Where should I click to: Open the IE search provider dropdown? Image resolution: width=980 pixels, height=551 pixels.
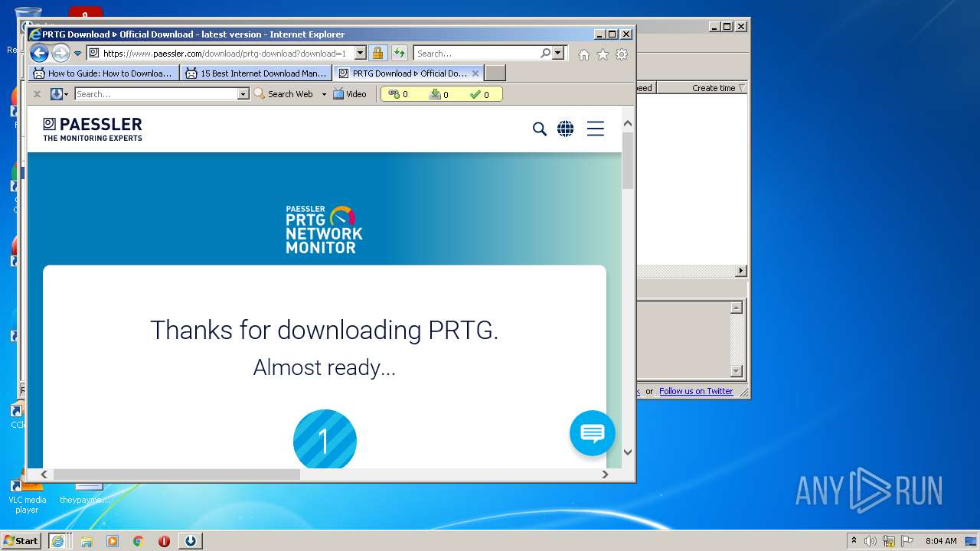pos(558,54)
